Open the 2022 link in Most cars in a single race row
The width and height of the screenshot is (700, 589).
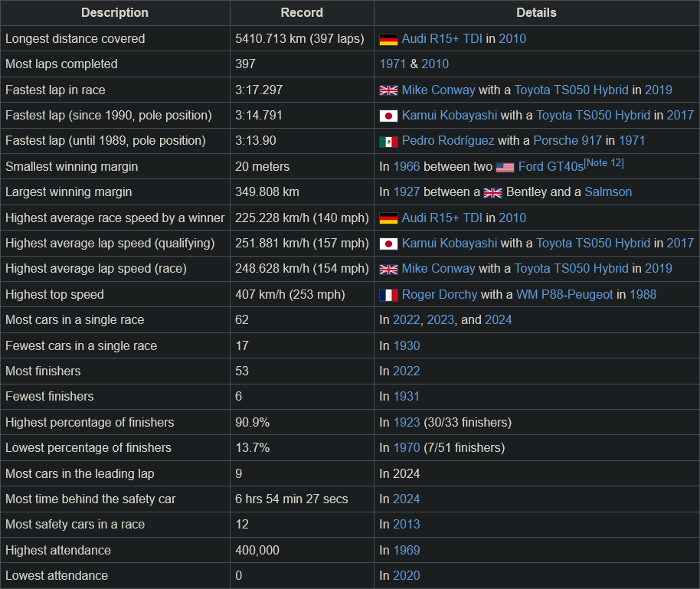406,320
